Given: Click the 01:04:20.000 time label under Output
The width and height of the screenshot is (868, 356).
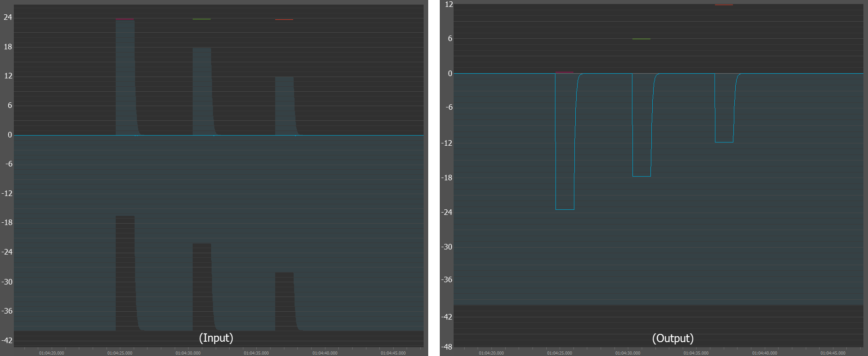Looking at the screenshot, I should pyautogui.click(x=491, y=353).
